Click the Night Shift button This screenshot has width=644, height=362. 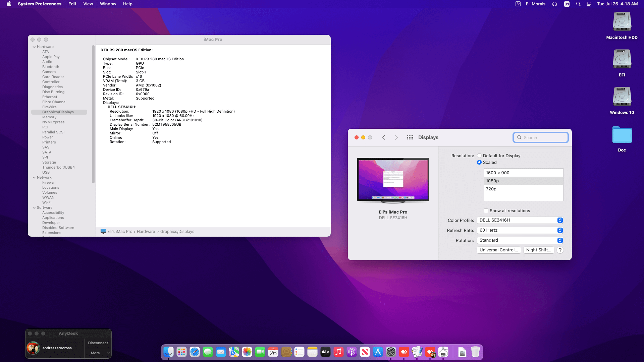[538, 250]
